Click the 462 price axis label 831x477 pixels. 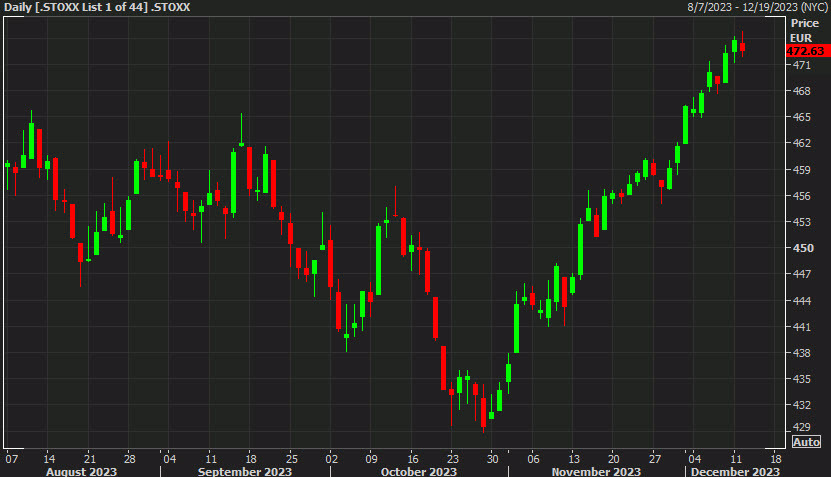(801, 143)
